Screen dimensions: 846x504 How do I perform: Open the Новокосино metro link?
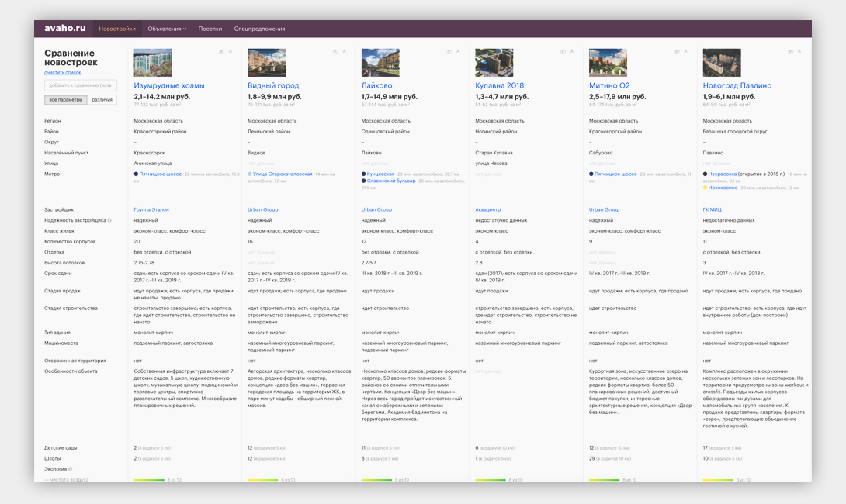click(723, 188)
